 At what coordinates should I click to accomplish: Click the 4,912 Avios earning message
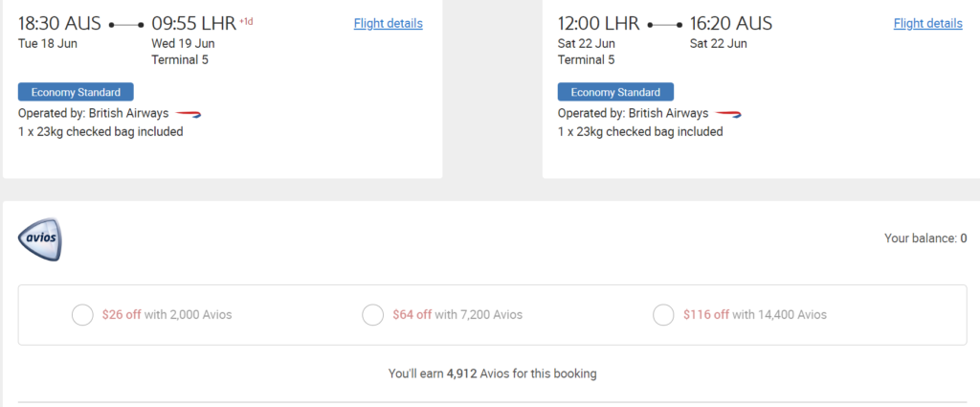pos(492,373)
